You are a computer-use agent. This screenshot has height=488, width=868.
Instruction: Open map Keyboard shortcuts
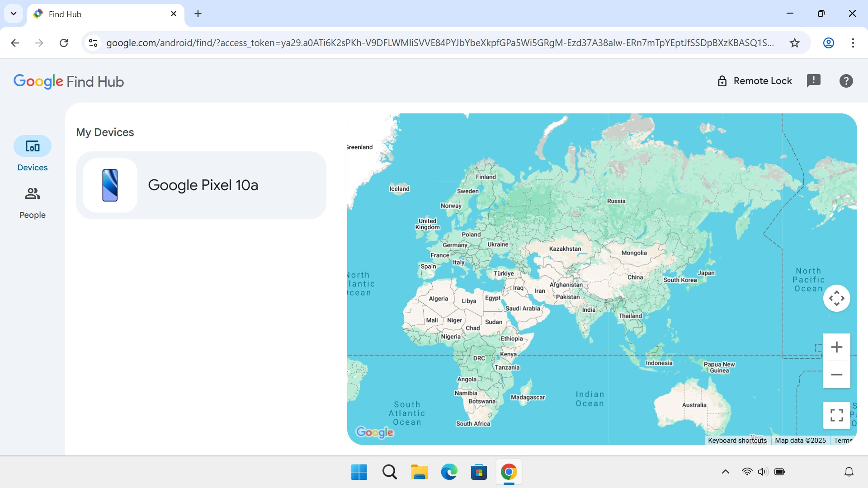click(x=737, y=441)
